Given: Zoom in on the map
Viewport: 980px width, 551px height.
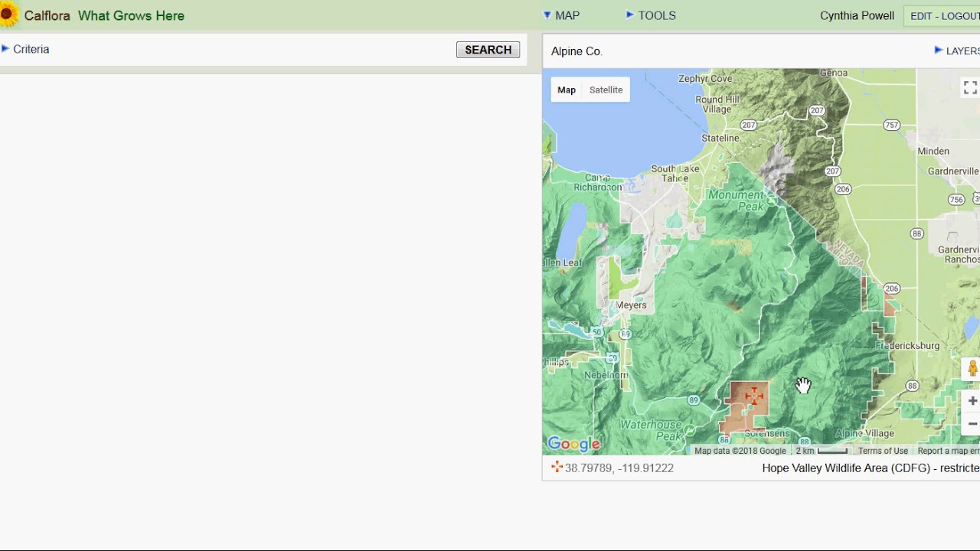Looking at the screenshot, I should click(x=972, y=401).
